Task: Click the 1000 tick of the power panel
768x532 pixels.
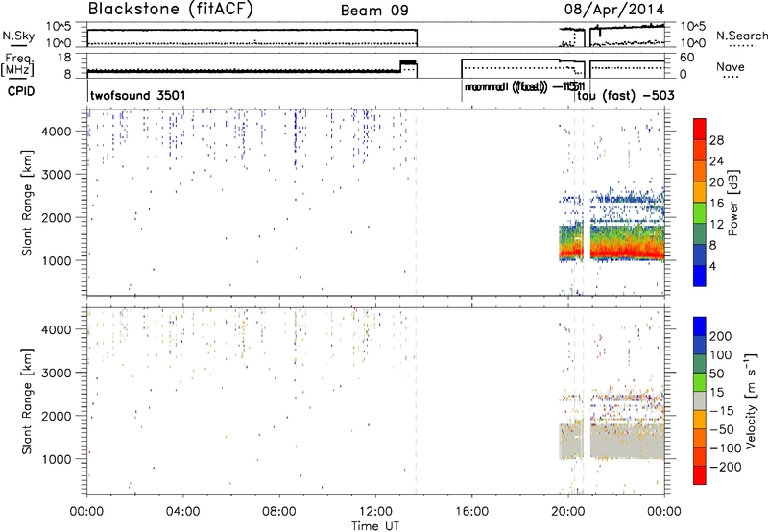Action: pyautogui.click(x=57, y=260)
